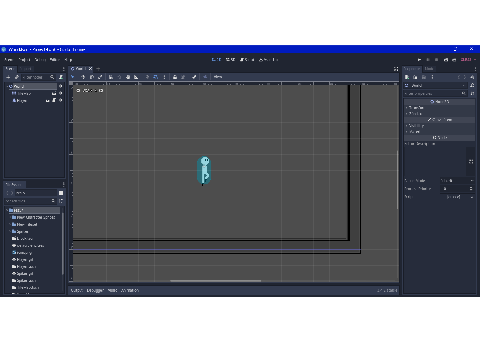Open Player node's instanced scene icon
Screen dimensions: 480x360
point(48,100)
